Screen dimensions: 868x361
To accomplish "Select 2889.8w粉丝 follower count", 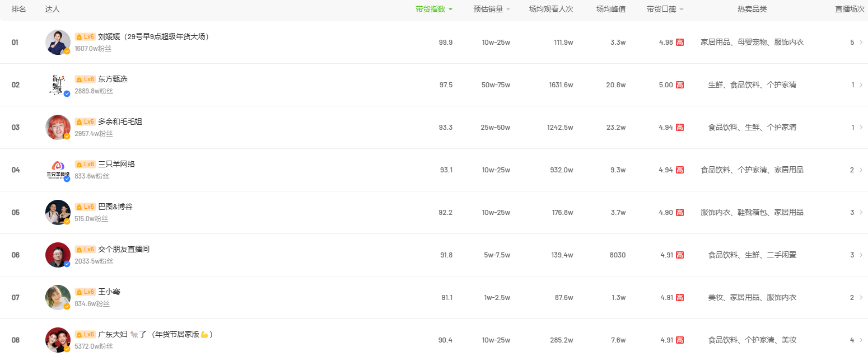I will click(x=94, y=91).
